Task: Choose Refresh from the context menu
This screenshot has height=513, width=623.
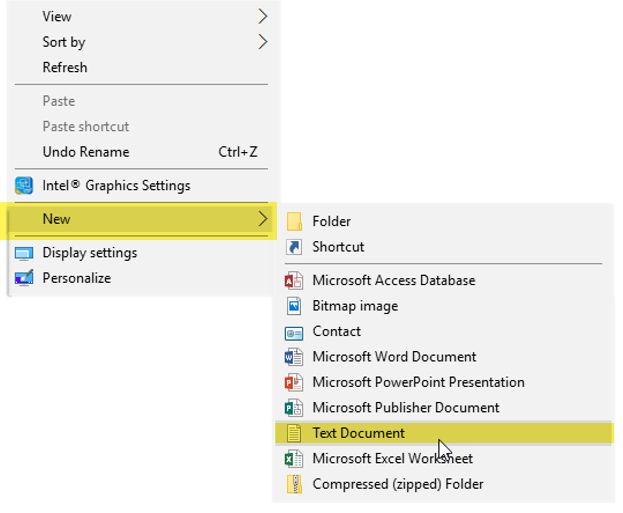Action: click(x=65, y=68)
